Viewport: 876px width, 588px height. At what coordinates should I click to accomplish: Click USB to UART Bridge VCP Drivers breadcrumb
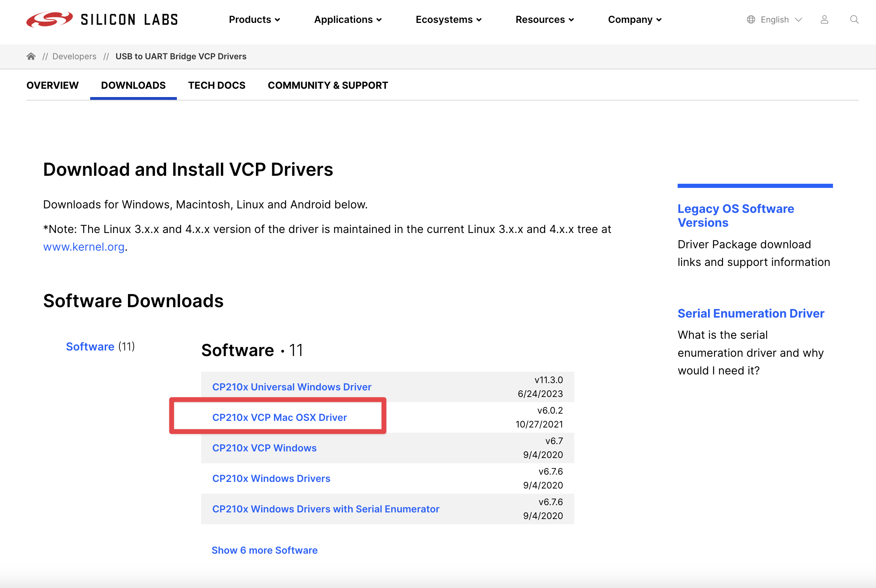(181, 56)
